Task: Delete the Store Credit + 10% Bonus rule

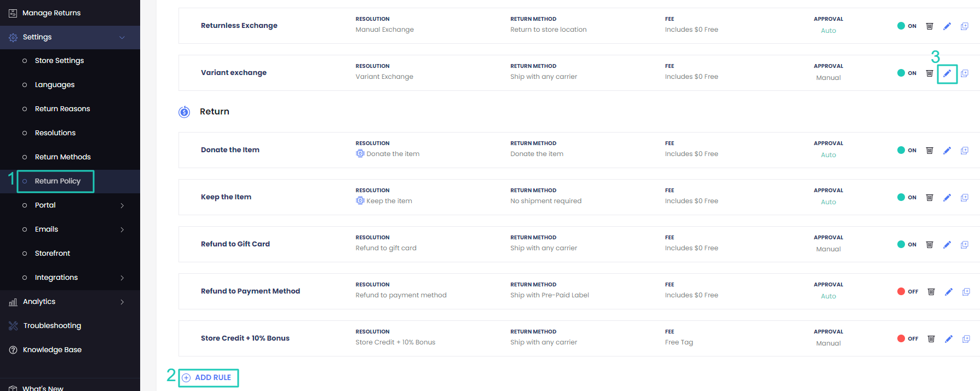Action: coord(931,339)
